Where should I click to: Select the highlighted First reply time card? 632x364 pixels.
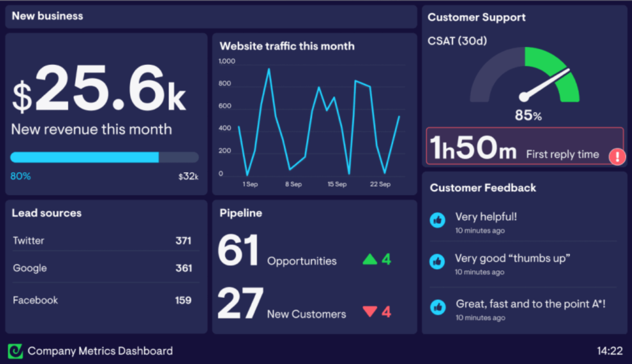coord(525,147)
